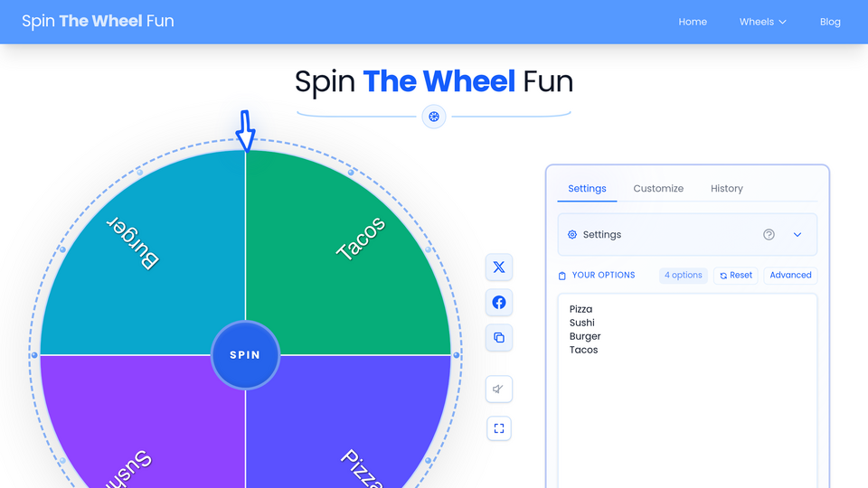
Task: Go to Home in the navigation
Action: [693, 22]
